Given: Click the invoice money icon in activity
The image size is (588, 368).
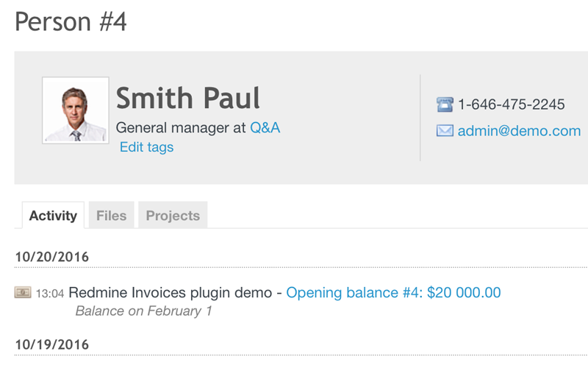Looking at the screenshot, I should tap(23, 293).
